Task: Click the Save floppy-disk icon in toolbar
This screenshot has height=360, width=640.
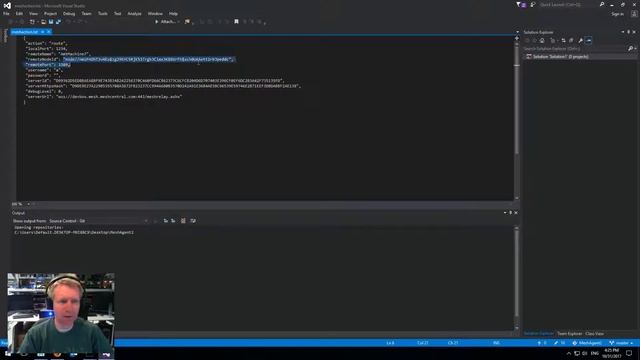Action: (x=51, y=22)
